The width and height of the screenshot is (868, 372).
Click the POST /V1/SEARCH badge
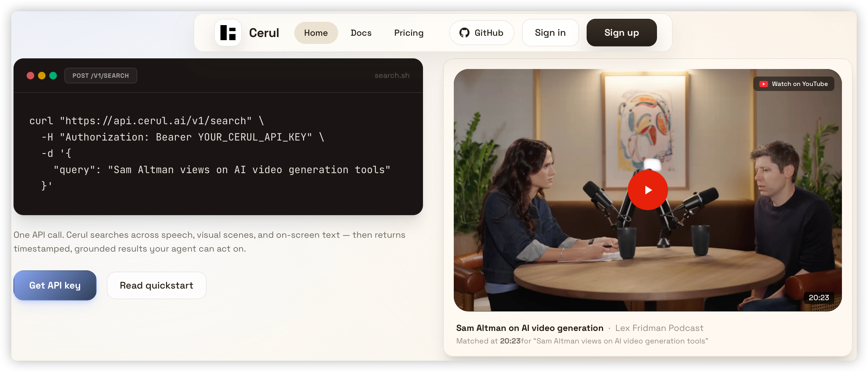point(100,75)
